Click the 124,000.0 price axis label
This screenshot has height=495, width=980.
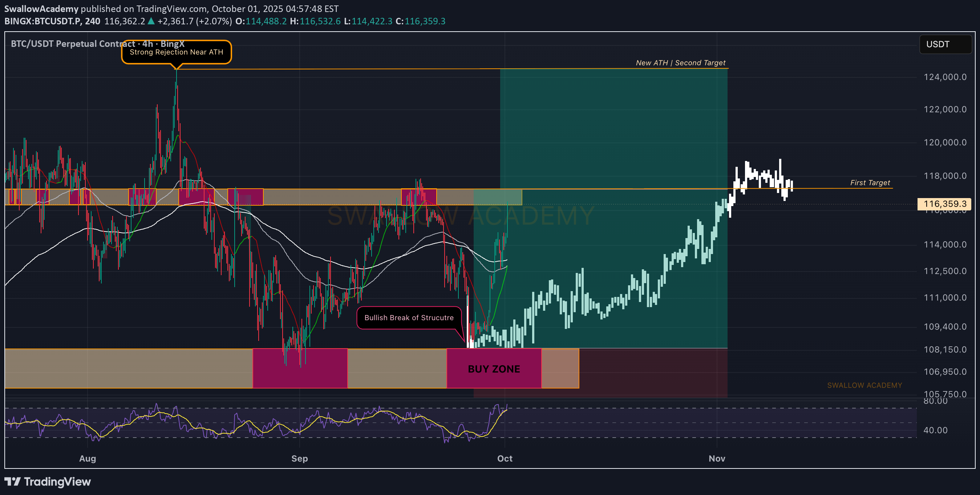point(945,77)
